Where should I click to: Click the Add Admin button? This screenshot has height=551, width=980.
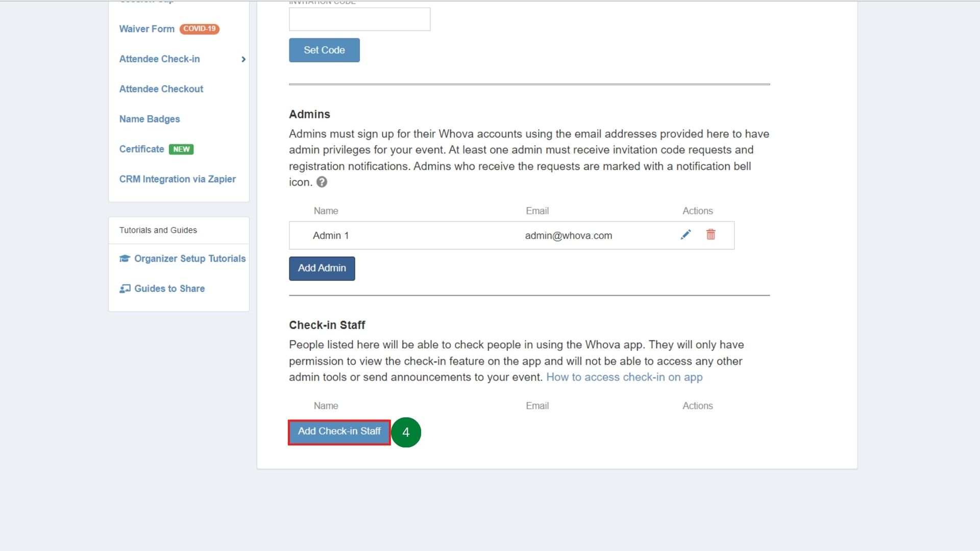[x=322, y=268]
